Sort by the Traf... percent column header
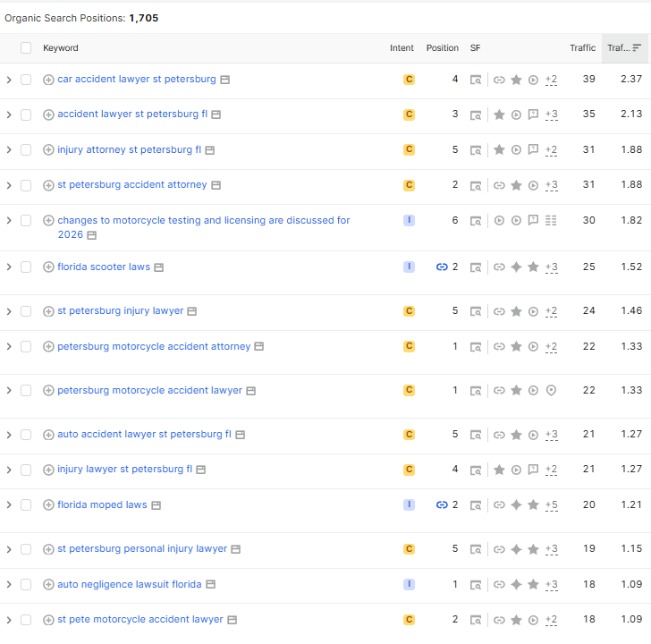The width and height of the screenshot is (651, 644). coord(625,48)
